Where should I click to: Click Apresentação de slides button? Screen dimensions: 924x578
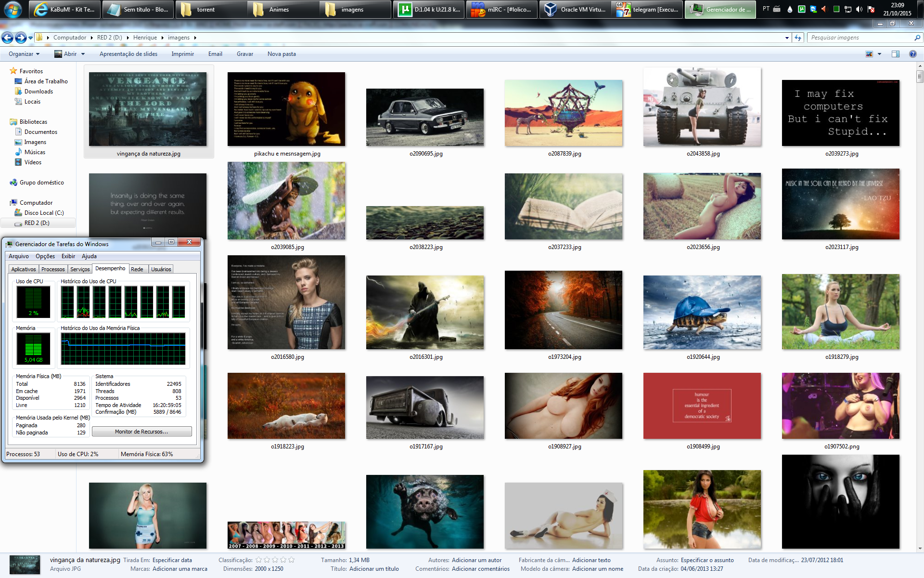(128, 54)
